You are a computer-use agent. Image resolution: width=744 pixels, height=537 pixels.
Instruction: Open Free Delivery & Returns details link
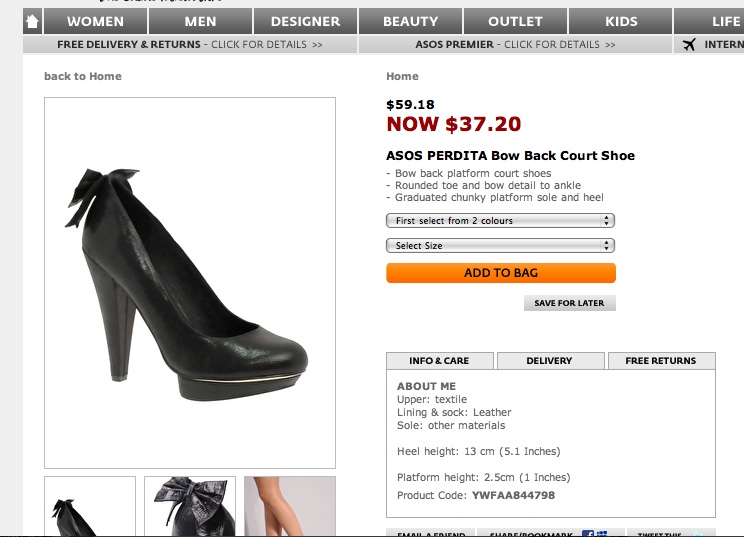(x=189, y=45)
